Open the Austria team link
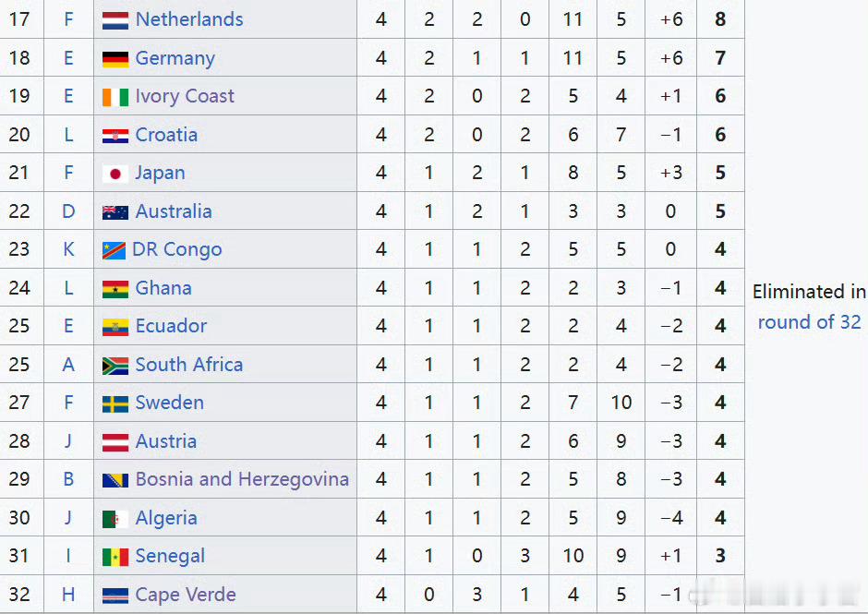 click(x=165, y=441)
